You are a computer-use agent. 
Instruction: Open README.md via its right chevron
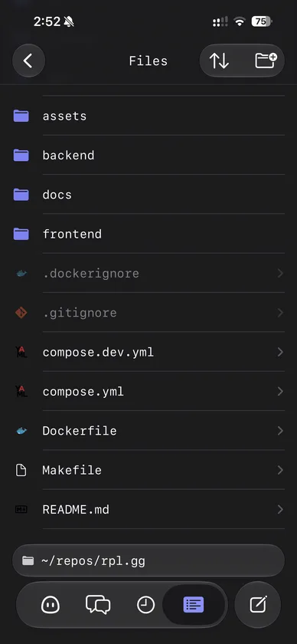(280, 510)
